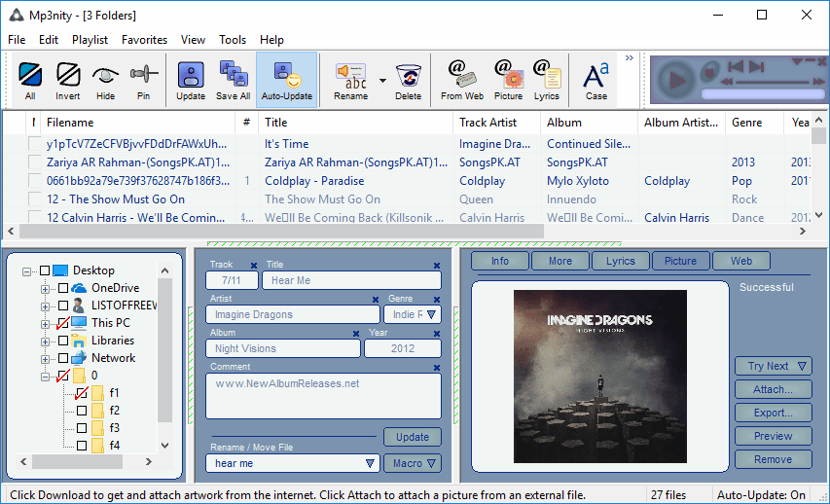Click the player close X icon
Screen dimensions: 830x504
pos(822,61)
